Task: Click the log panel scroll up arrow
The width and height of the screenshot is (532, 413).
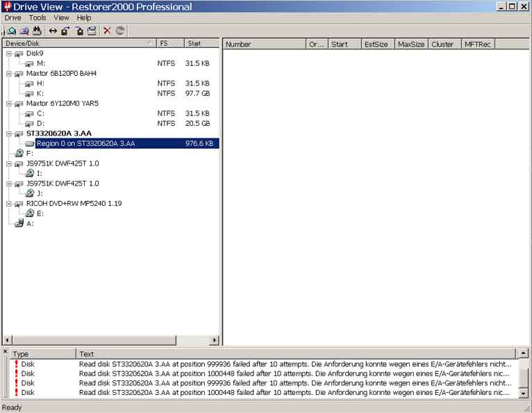Action: (524, 354)
